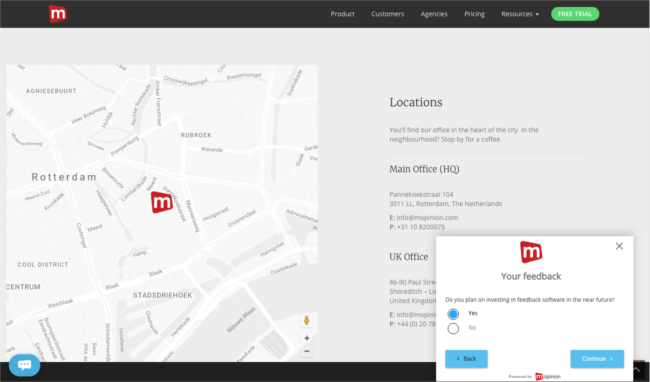
Task: Click the Your feedback title
Action: 531,276
